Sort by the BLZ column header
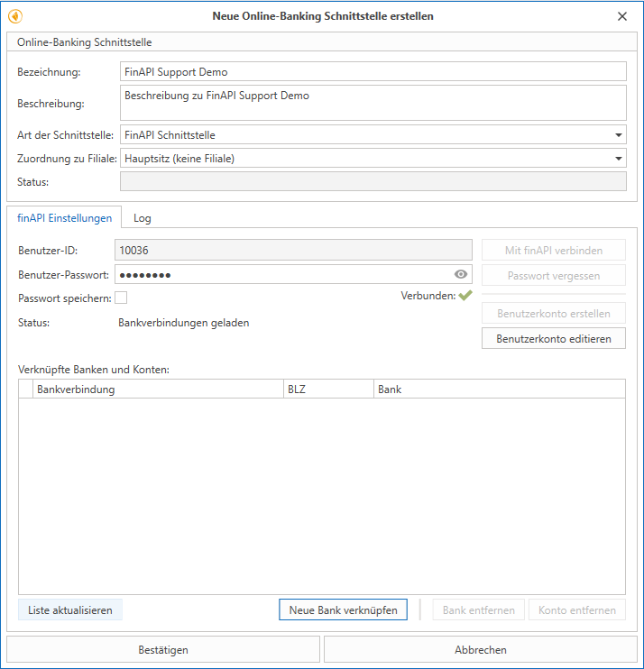This screenshot has width=644, height=669. (x=327, y=389)
